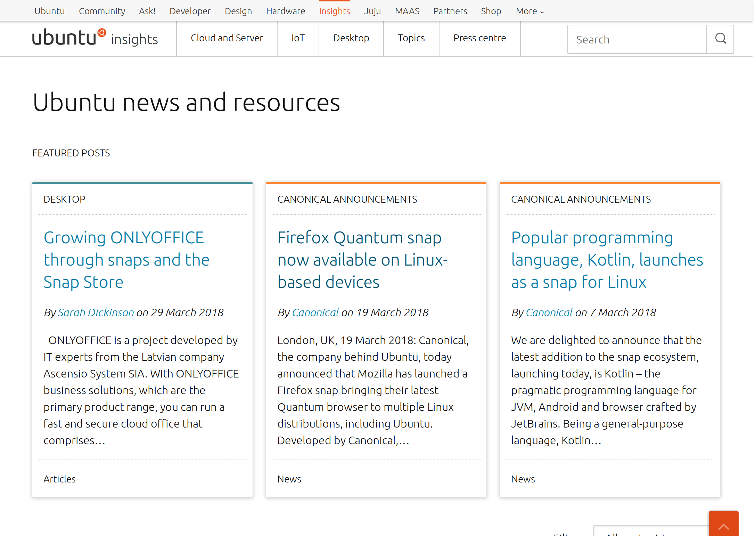Click Canonical author on Firefox post
The image size is (756, 536).
(x=315, y=312)
